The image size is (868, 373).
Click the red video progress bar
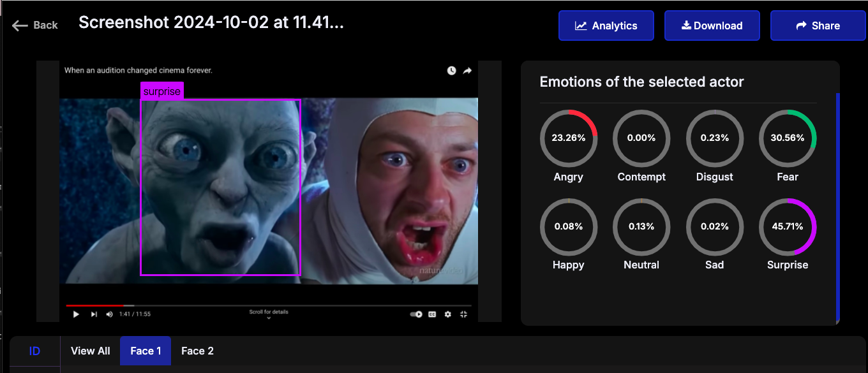coord(96,306)
